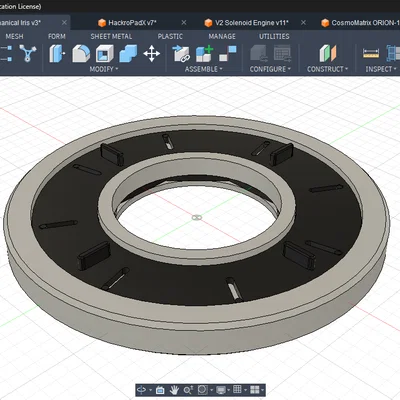Open the V2 Solenoid Engine v11* document tab

(252, 23)
